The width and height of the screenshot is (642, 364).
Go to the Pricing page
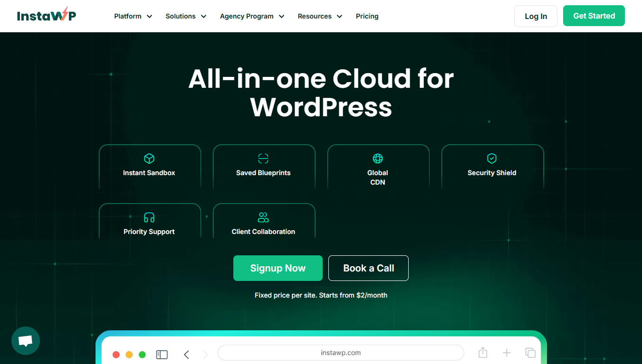point(367,16)
